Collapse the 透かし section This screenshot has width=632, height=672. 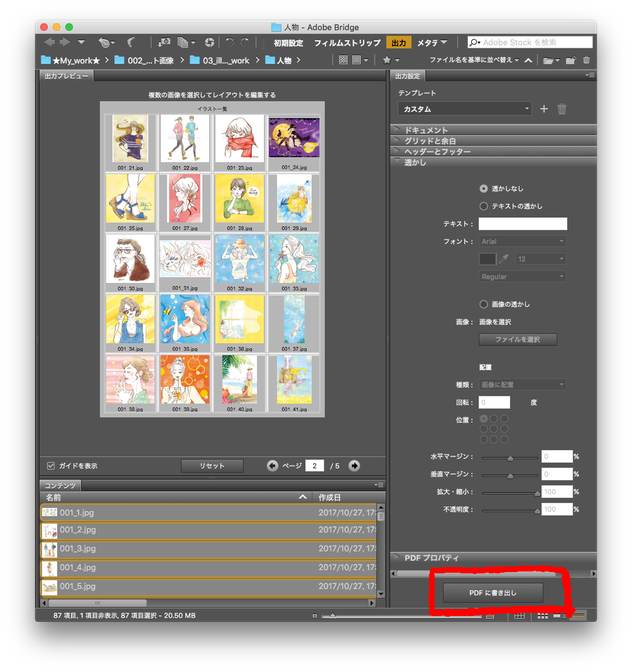[494, 162]
